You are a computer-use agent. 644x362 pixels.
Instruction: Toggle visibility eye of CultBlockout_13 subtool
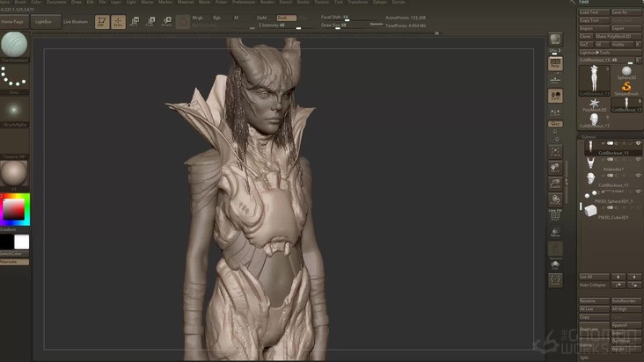tap(638, 143)
